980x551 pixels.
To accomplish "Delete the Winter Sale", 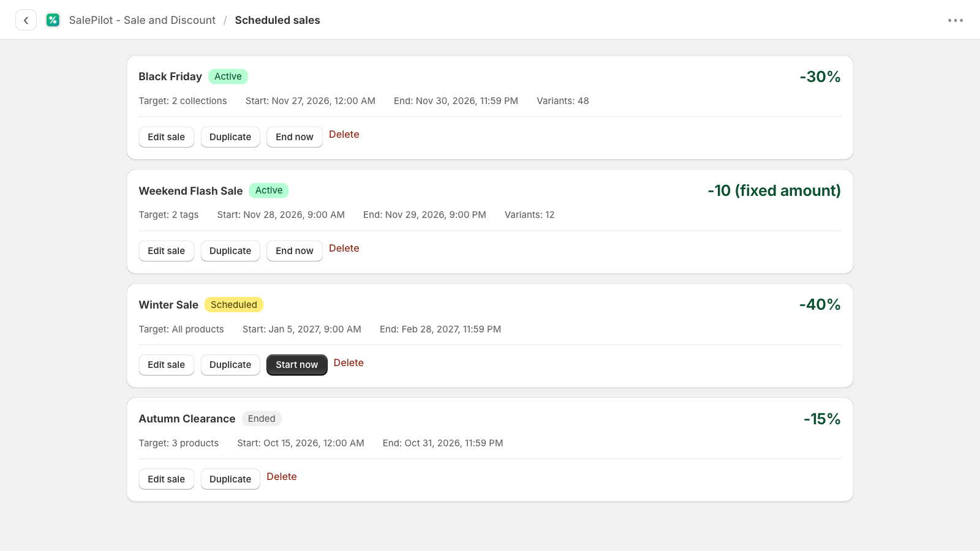I will (349, 363).
